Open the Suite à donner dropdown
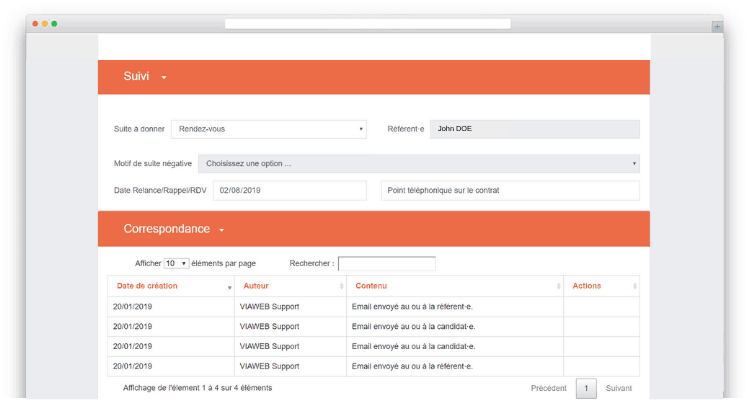 click(x=269, y=129)
